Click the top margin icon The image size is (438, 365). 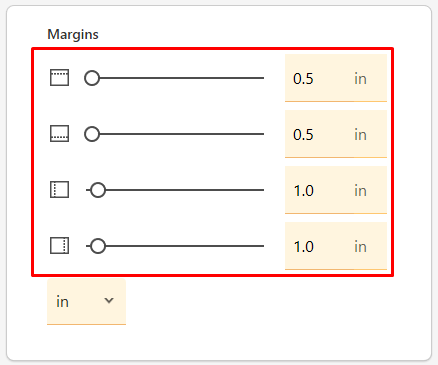pos(60,78)
